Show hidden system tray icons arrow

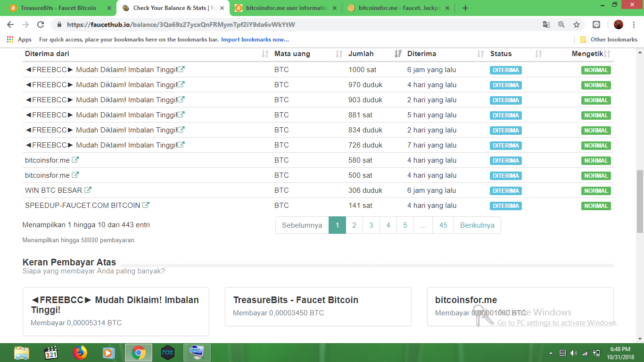551,353
